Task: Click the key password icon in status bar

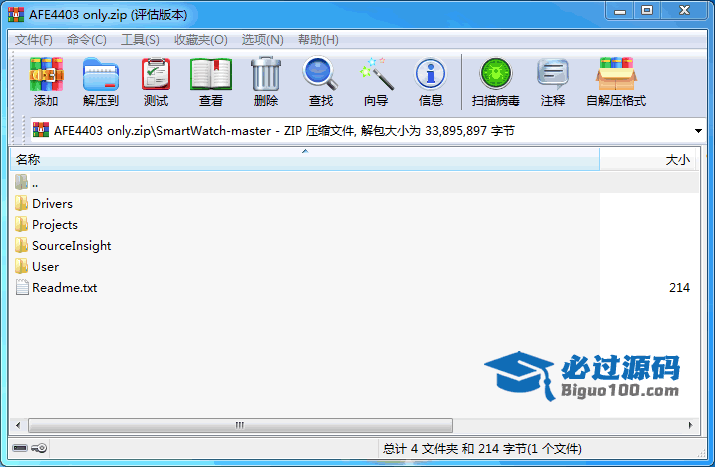Action: pos(39,448)
